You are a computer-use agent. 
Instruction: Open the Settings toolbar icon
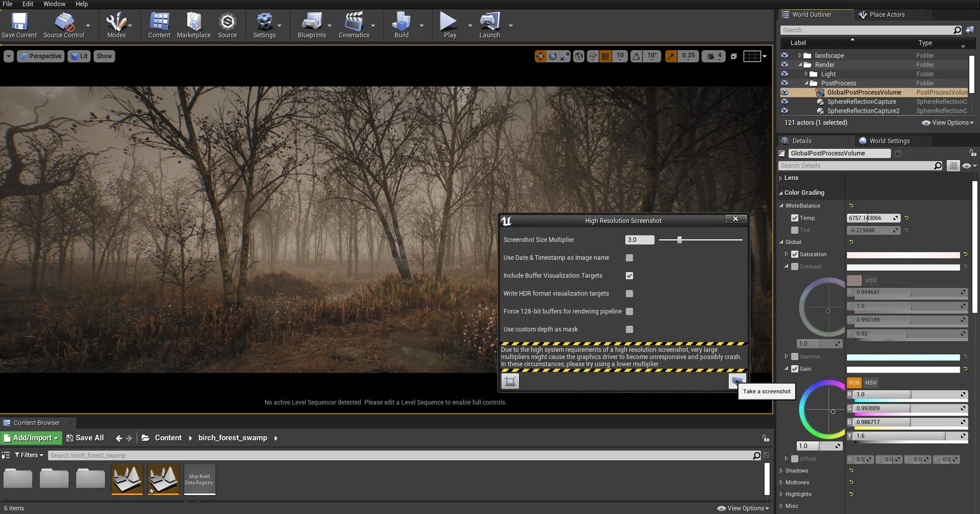pyautogui.click(x=265, y=25)
